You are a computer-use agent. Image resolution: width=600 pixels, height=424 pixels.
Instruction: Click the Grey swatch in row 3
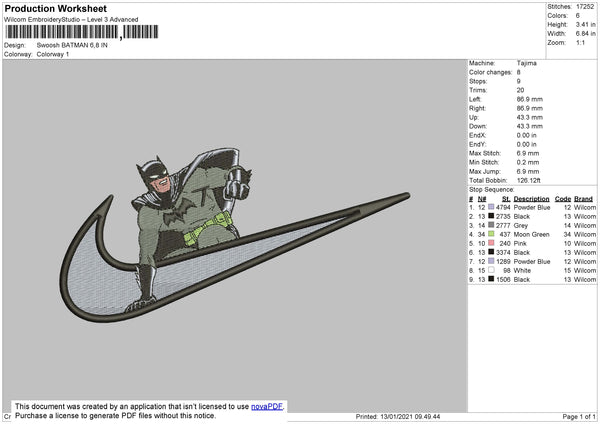pos(491,225)
